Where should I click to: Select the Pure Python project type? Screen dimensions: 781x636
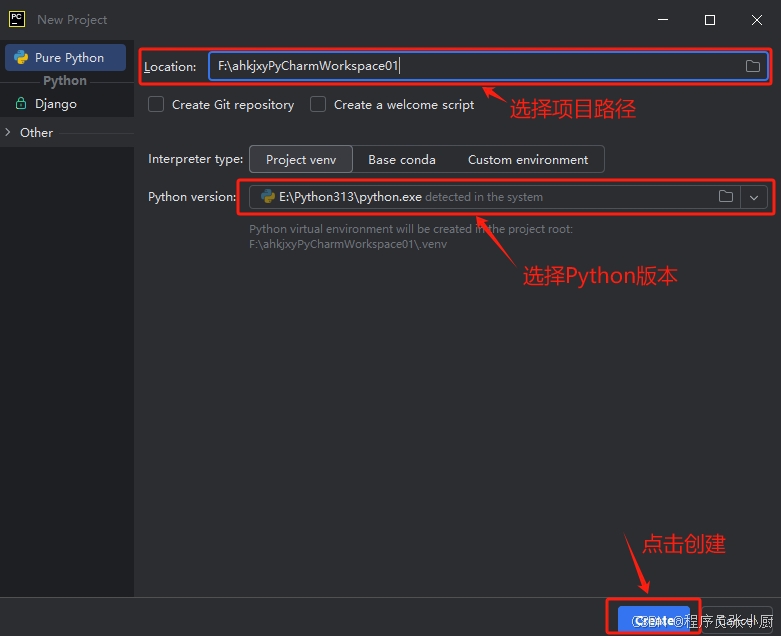click(65, 58)
